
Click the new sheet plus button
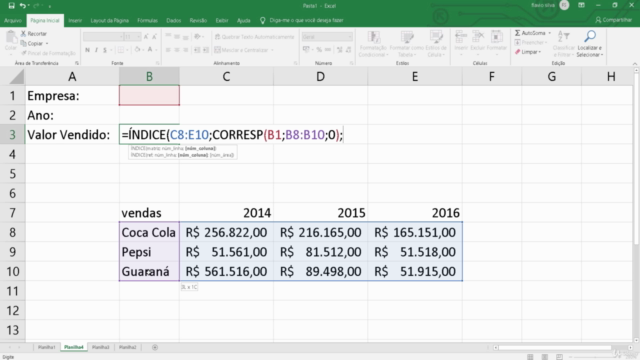(x=155, y=347)
